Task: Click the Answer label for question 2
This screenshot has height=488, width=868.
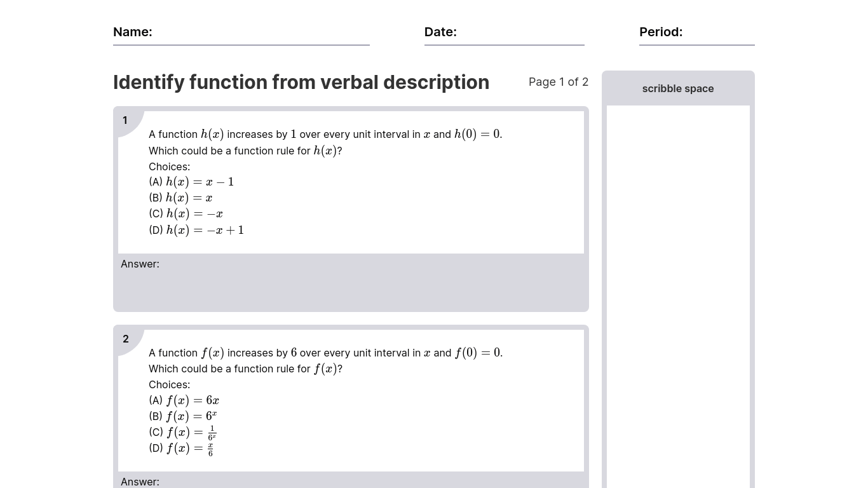Action: click(x=140, y=482)
